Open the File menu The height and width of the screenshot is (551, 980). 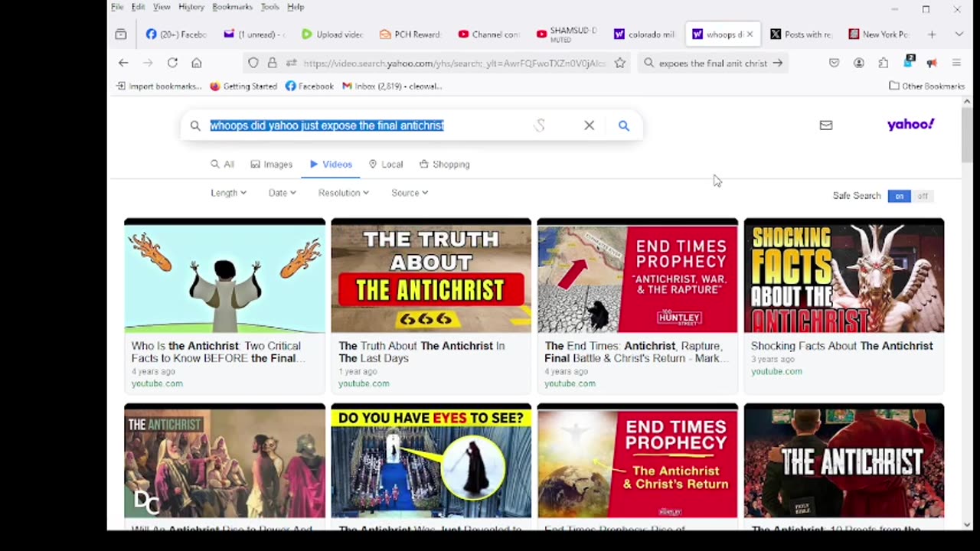point(117,7)
